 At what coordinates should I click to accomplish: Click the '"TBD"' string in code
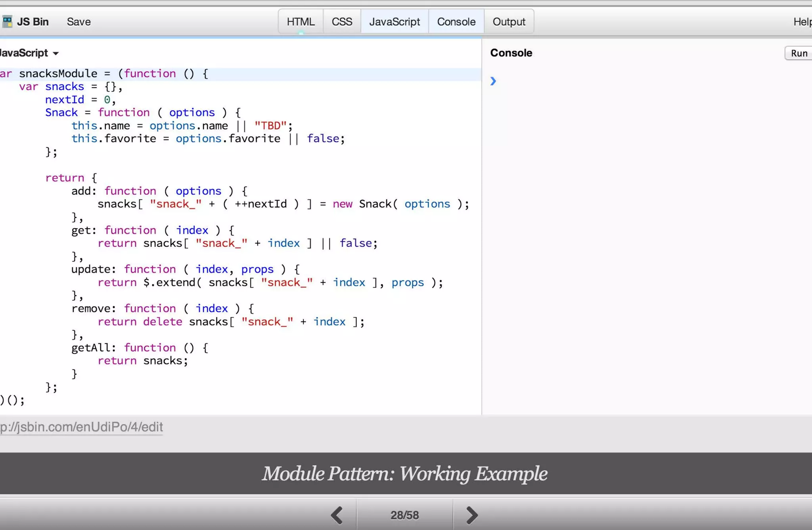click(270, 126)
